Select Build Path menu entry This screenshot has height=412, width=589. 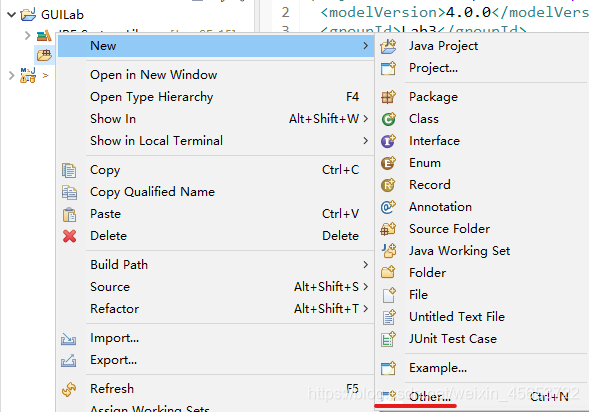[x=216, y=265]
